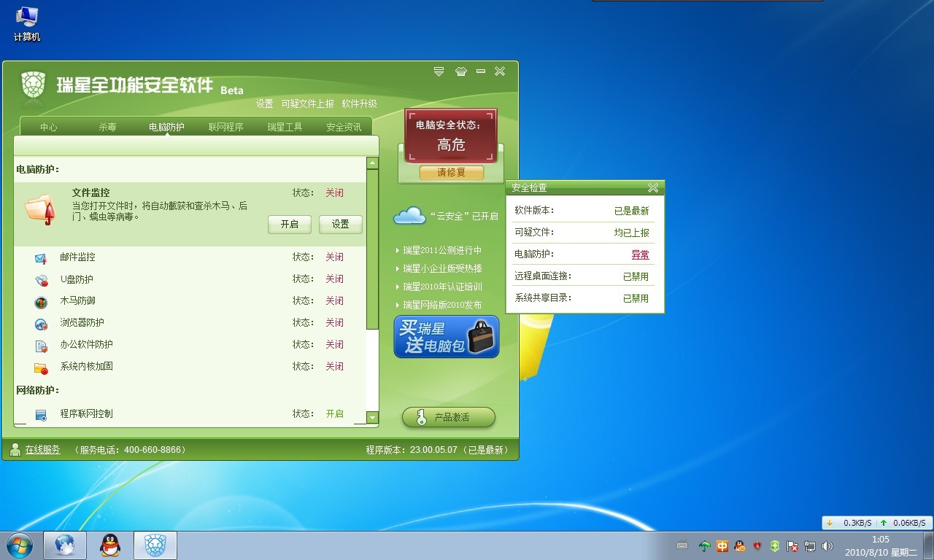Click the 浏览器防护 icon
The image size is (934, 560).
[x=41, y=324]
